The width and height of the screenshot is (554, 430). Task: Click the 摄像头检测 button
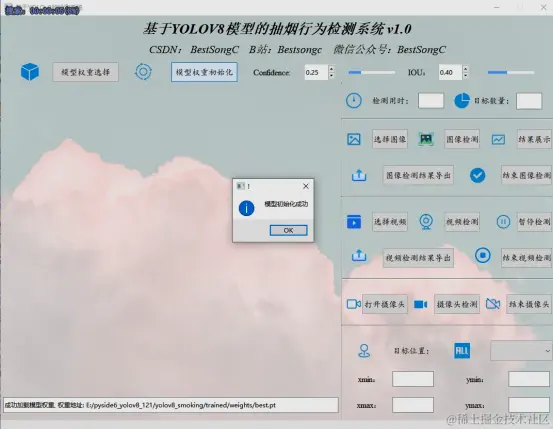[x=457, y=304]
